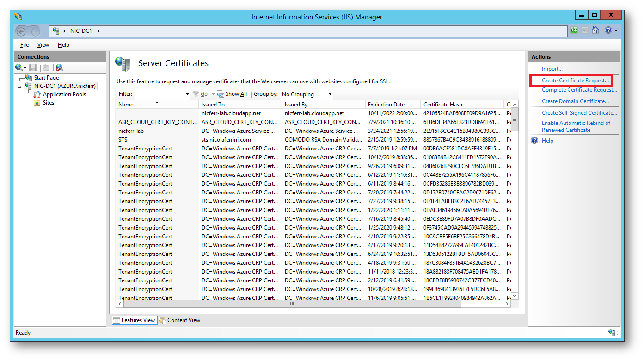Open the File menu
The width and height of the screenshot is (644, 361).
click(25, 45)
